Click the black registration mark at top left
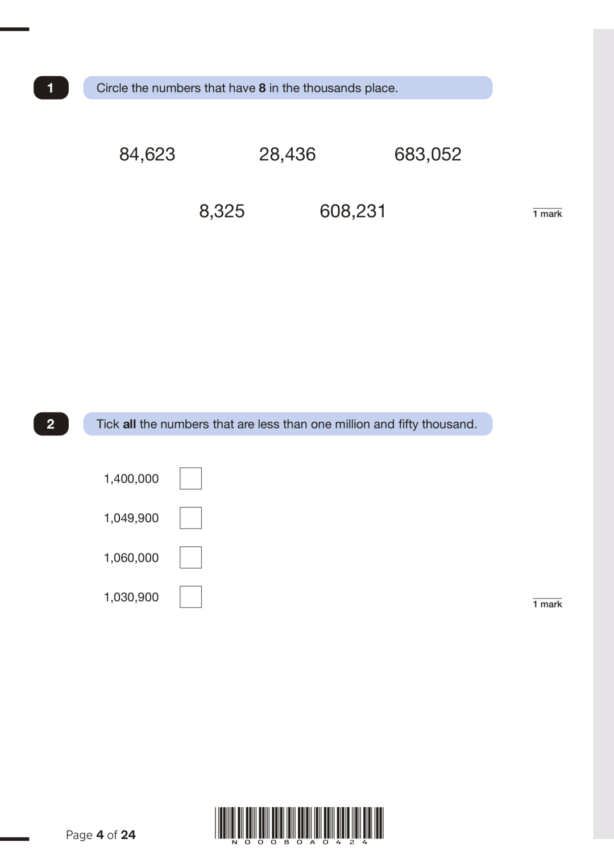 tap(15, 29)
